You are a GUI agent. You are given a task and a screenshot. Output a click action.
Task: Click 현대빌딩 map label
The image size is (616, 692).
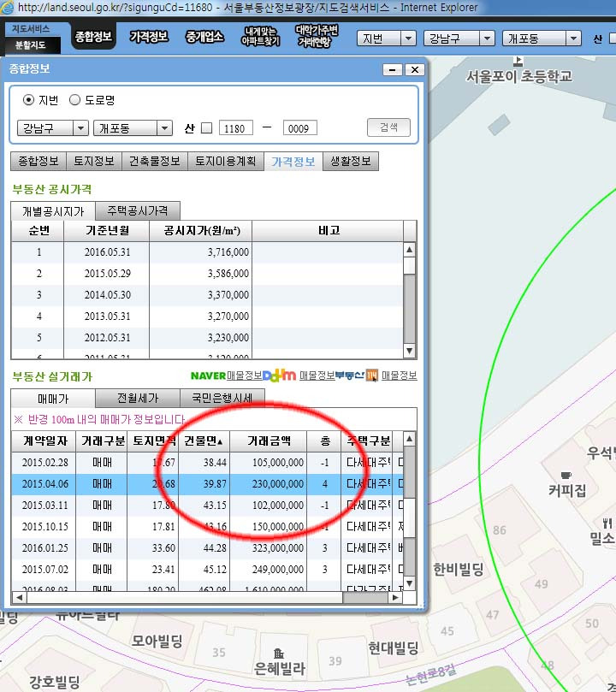tap(394, 648)
